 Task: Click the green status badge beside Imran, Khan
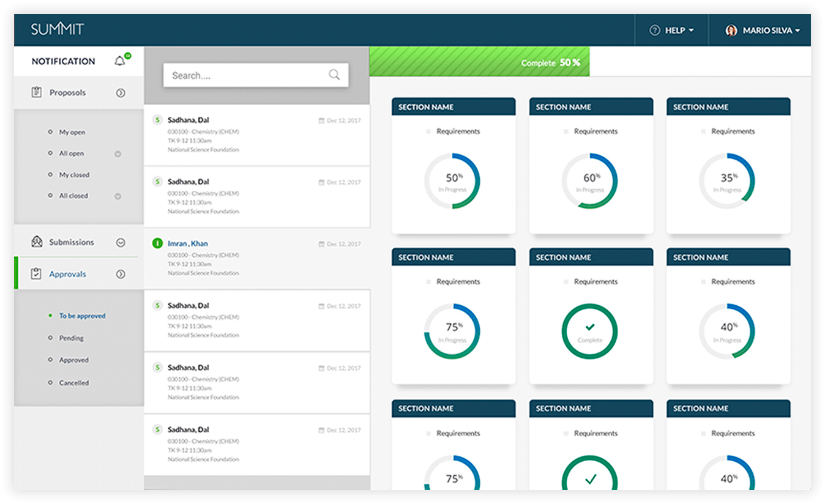point(157,243)
